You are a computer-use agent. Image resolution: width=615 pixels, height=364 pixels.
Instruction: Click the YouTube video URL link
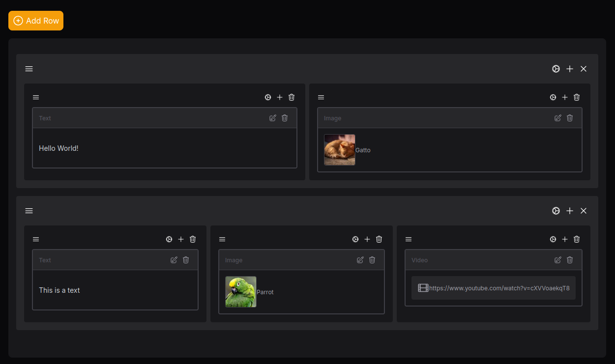pos(499,288)
